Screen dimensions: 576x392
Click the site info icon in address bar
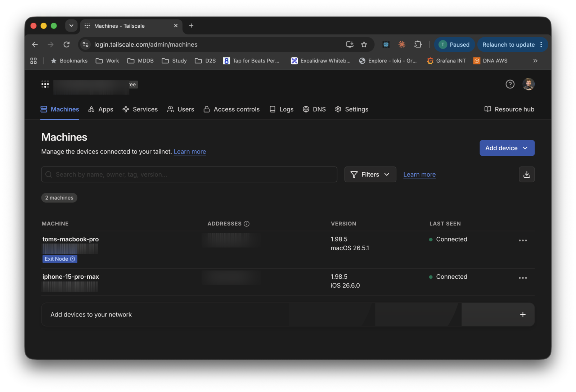tap(86, 45)
